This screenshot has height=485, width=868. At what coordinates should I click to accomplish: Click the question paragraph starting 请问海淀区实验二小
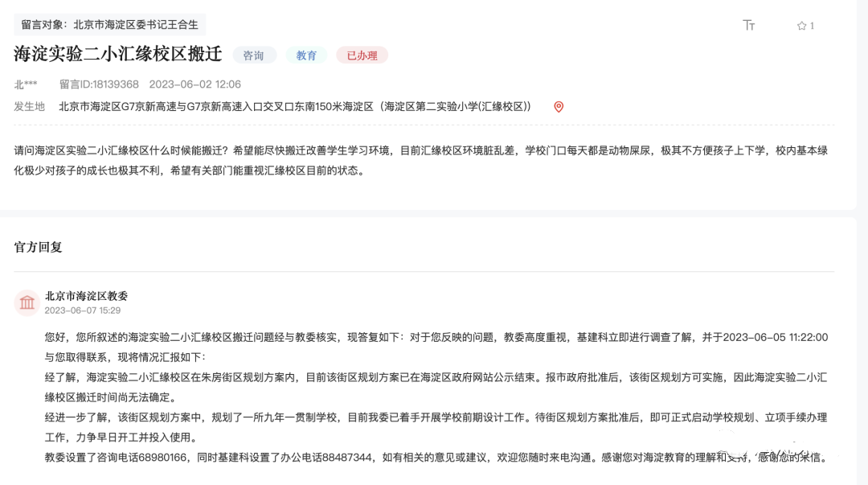coord(420,161)
